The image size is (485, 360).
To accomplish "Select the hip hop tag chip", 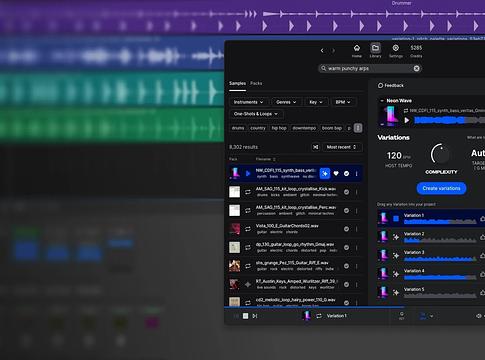I will pos(279,128).
